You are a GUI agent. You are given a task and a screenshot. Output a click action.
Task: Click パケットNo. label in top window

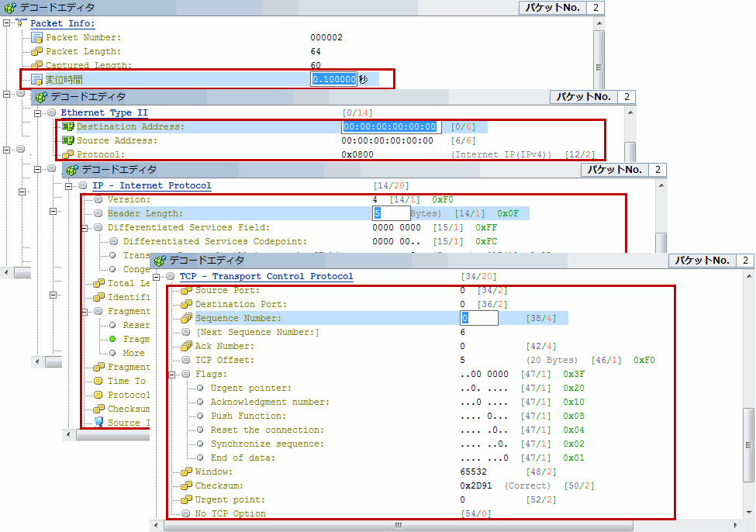[x=553, y=8]
